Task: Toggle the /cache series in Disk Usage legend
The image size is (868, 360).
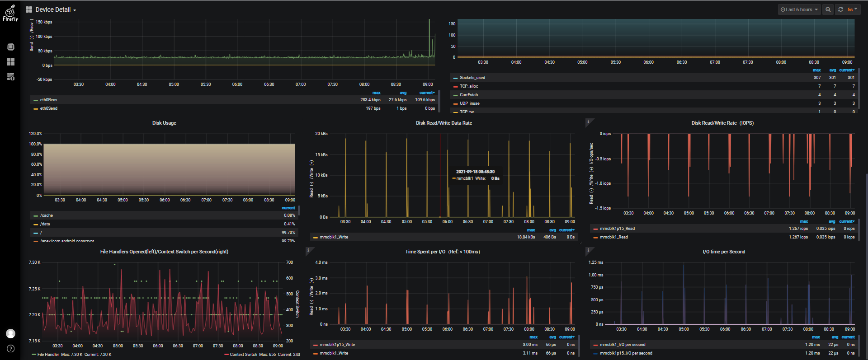Action: pyautogui.click(x=46, y=215)
